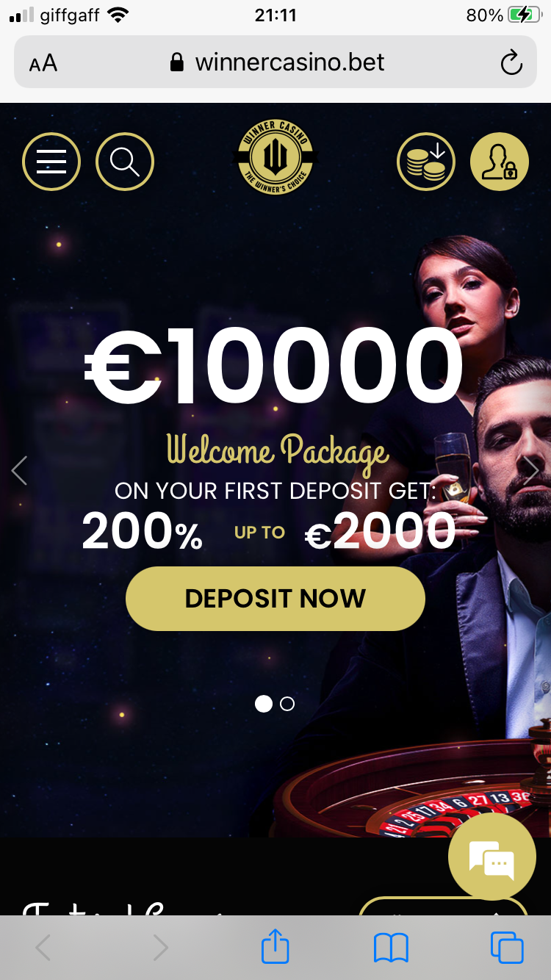Image resolution: width=551 pixels, height=980 pixels.
Task: Open Safari bookmarks book icon
Action: pos(391,948)
